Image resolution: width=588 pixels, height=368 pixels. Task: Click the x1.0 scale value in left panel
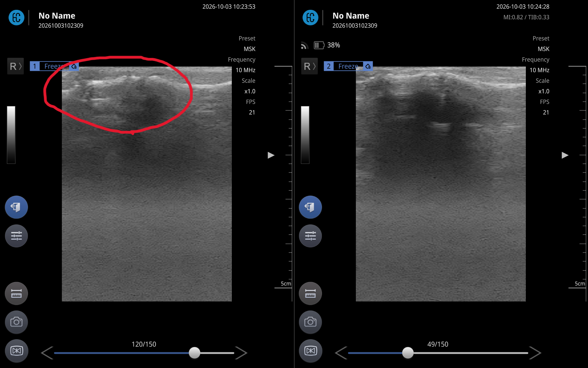250,91
